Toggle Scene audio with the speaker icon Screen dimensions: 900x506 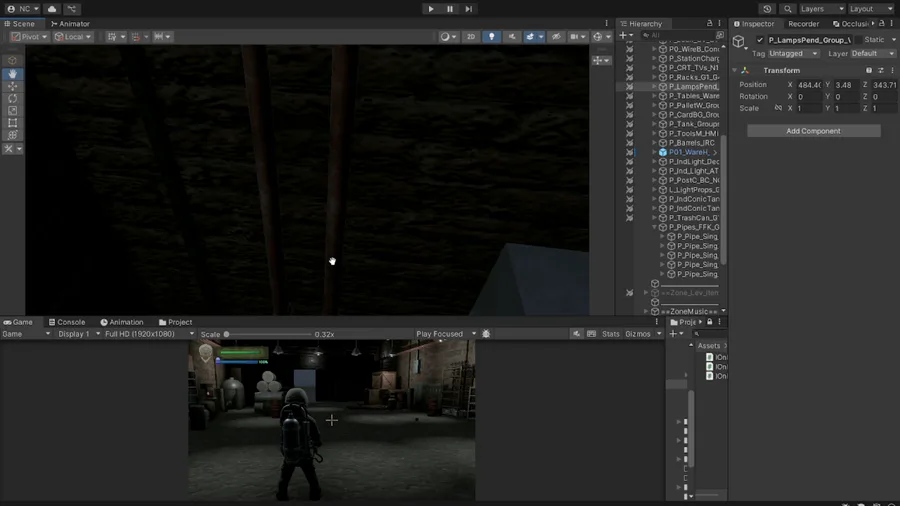512,37
